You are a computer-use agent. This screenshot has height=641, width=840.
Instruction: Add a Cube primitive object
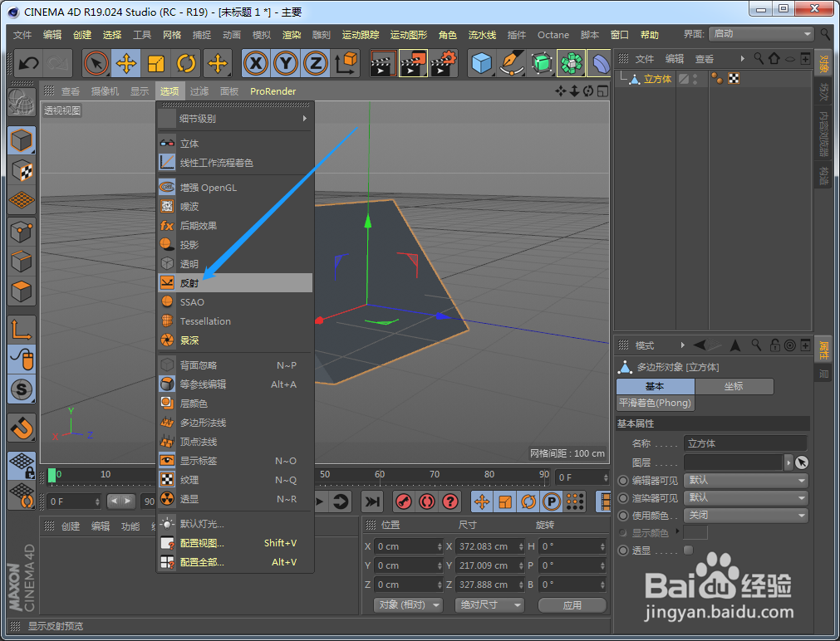click(481, 63)
